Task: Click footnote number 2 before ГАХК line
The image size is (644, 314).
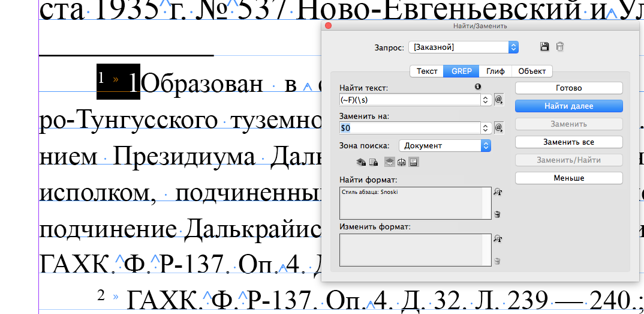Action: coord(101,295)
